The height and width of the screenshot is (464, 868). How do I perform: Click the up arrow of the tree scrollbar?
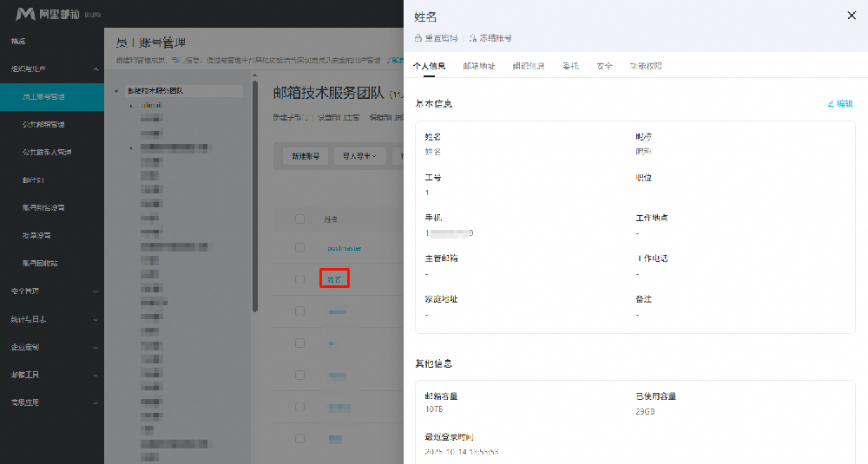point(254,75)
